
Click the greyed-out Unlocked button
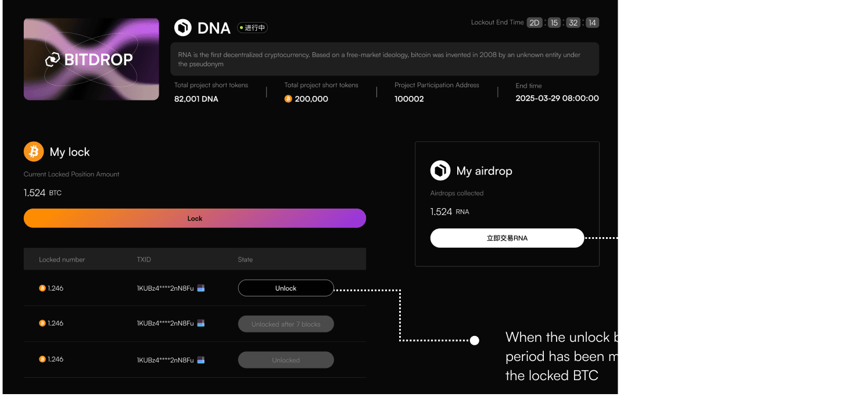coord(286,360)
